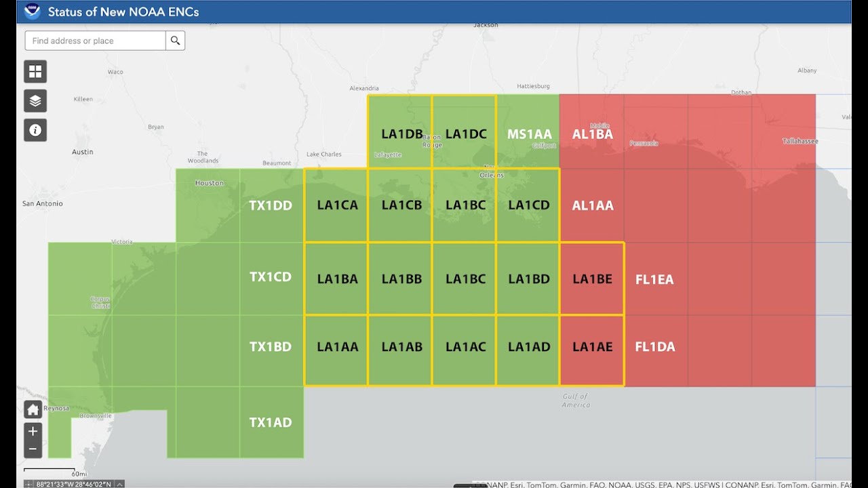
Task: Click the Lake Charles city label
Action: [324, 155]
